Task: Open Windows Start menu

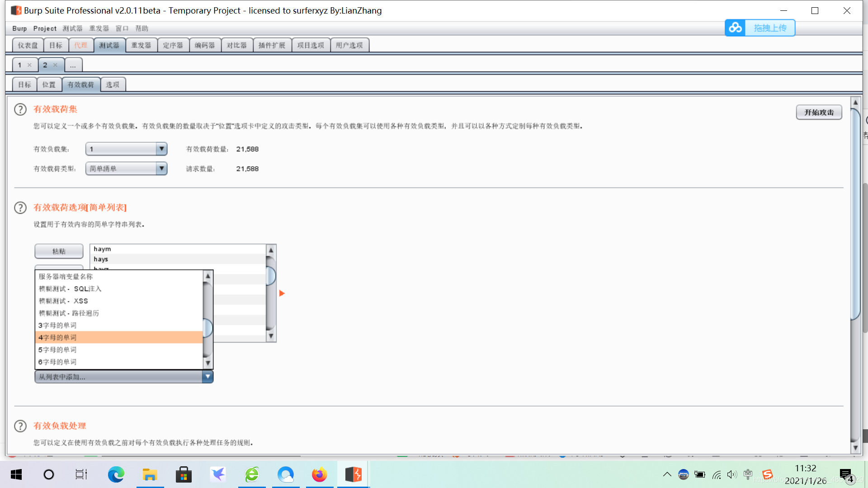Action: pyautogui.click(x=16, y=474)
